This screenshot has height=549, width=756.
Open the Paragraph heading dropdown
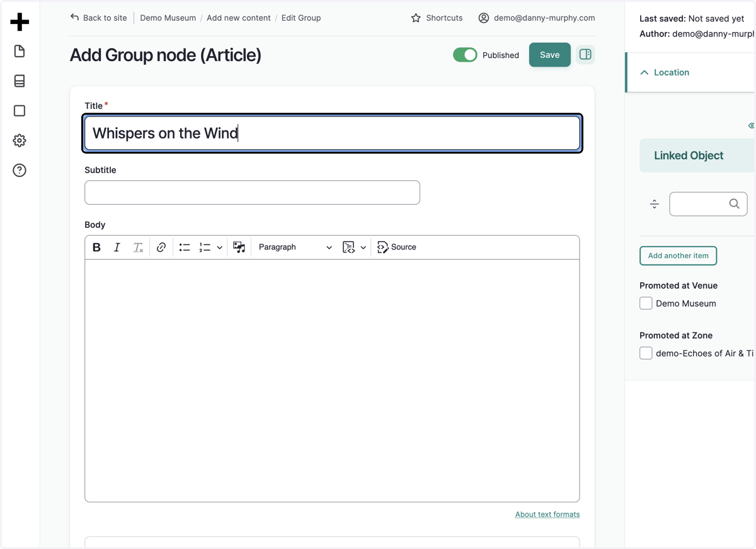pyautogui.click(x=295, y=247)
